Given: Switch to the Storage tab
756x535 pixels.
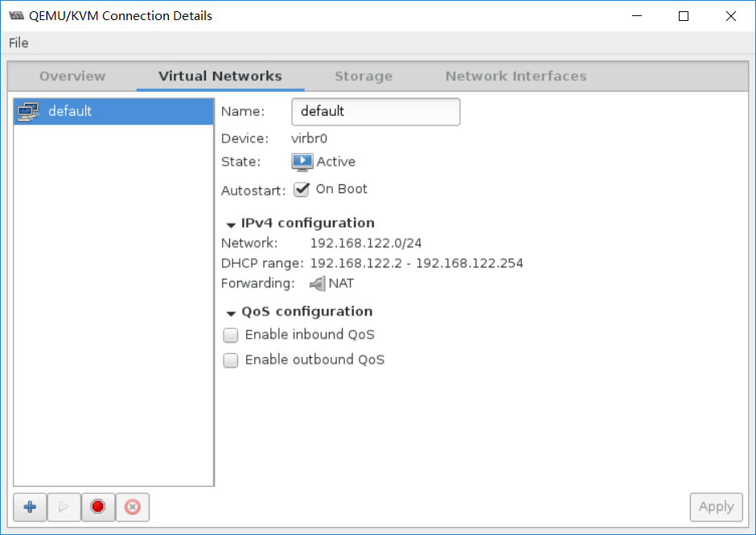Looking at the screenshot, I should (364, 76).
